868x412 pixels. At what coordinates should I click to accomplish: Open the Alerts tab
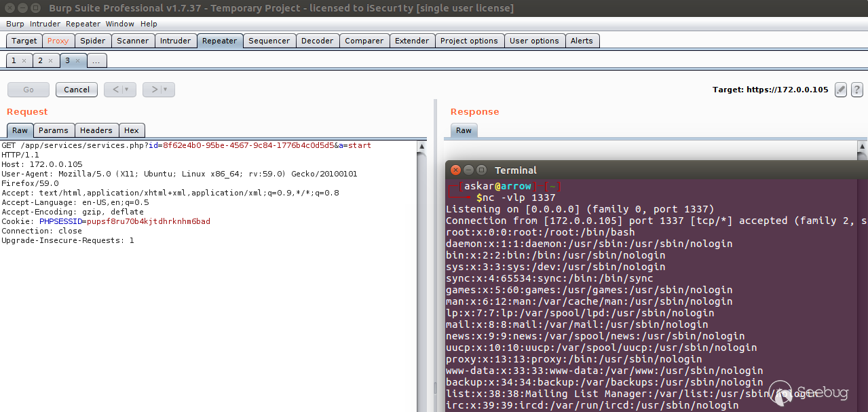pyautogui.click(x=582, y=41)
